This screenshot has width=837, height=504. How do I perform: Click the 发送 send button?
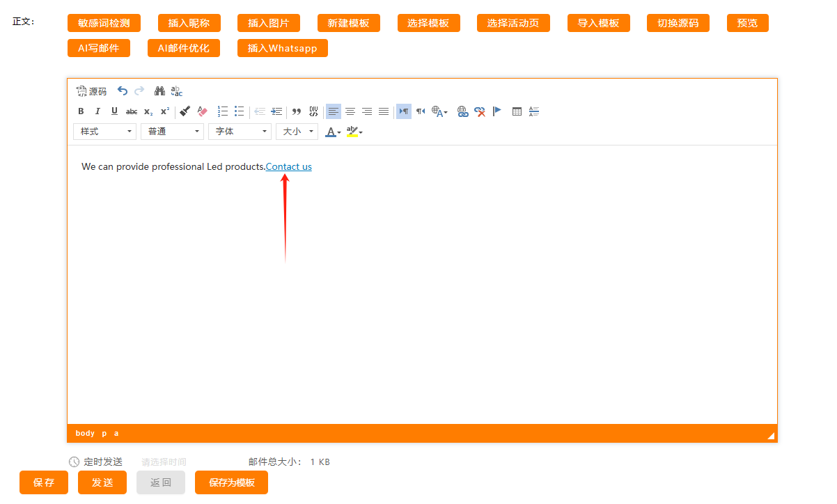pyautogui.click(x=102, y=482)
